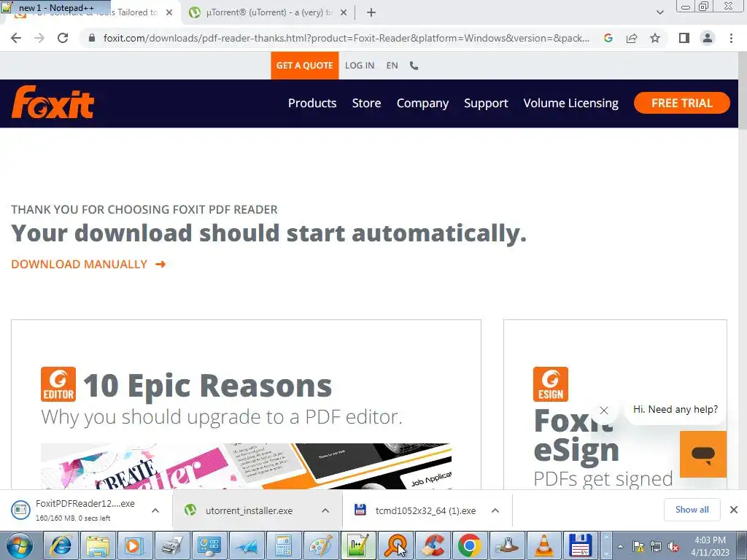
Task: Switch to the µTorrent tab
Action: [x=269, y=13]
